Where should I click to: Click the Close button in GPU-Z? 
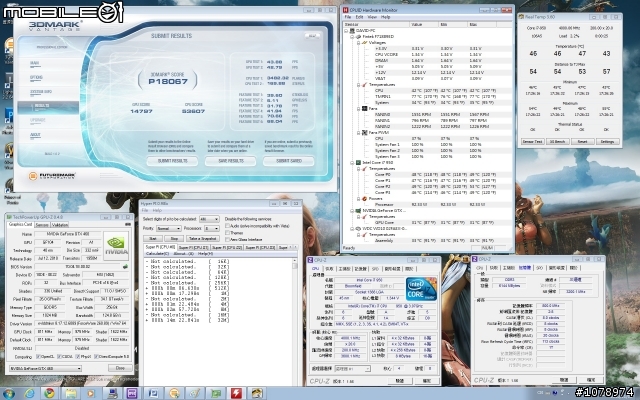click(x=120, y=368)
